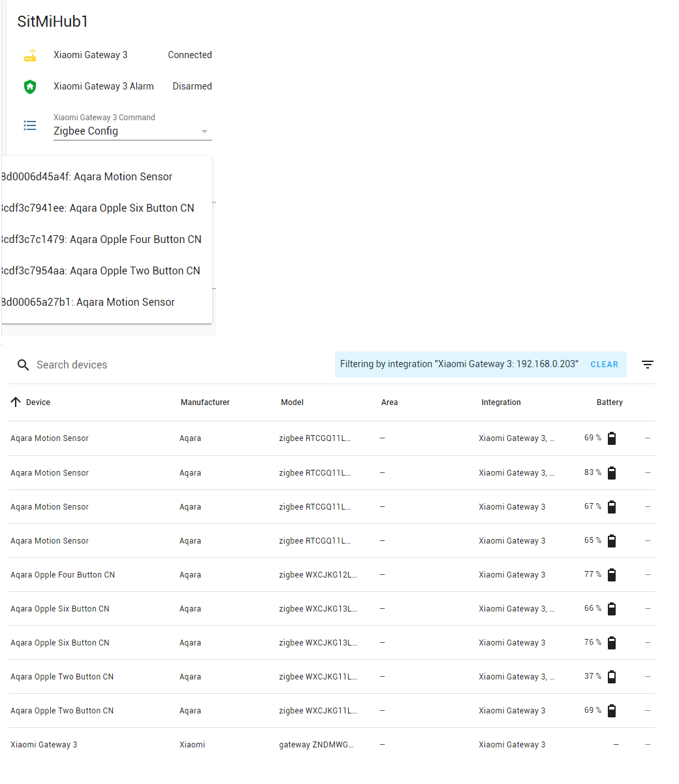Sort the table by Battery column

click(x=609, y=402)
